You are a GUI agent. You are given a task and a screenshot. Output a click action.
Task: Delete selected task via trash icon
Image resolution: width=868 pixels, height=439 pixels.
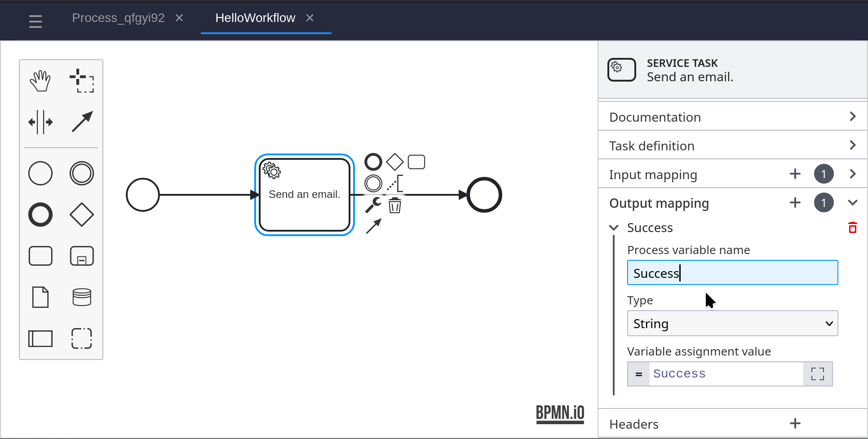point(394,206)
